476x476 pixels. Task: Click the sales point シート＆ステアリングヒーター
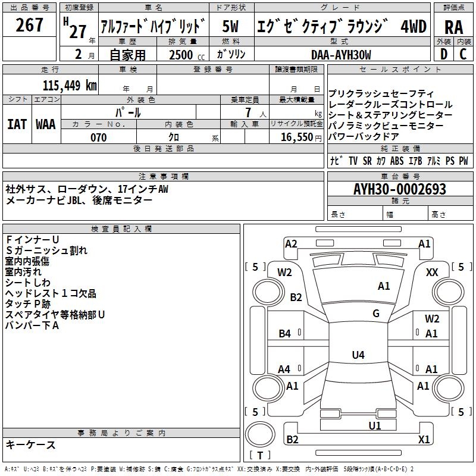tap(390, 115)
